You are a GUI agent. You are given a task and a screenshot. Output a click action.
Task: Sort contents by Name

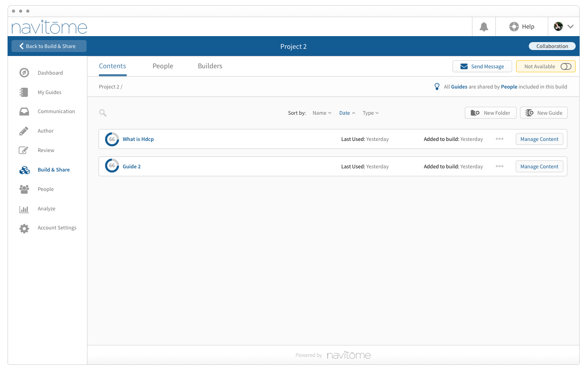[322, 113]
